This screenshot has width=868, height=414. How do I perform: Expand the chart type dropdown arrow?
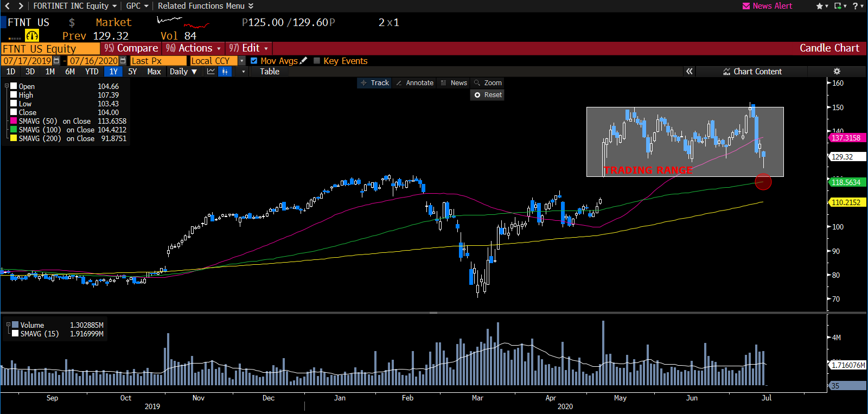click(243, 72)
